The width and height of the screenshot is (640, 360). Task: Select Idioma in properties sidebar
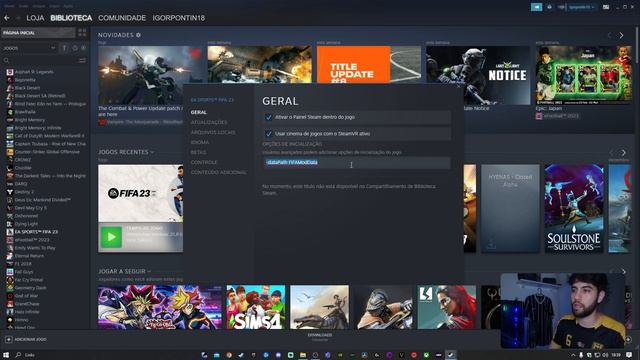(200, 142)
